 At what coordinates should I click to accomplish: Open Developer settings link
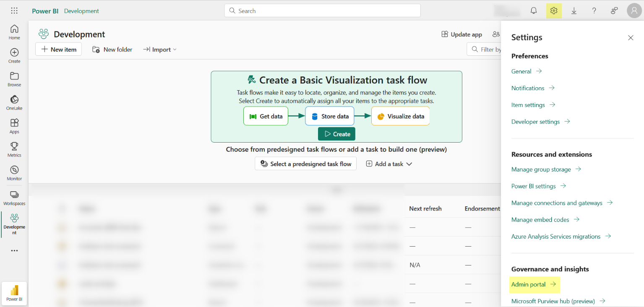541,122
